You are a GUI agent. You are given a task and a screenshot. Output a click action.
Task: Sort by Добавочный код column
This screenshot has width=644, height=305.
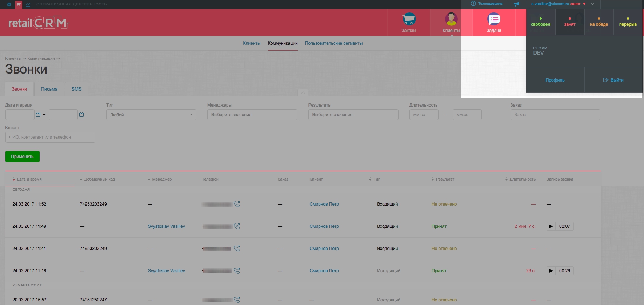(97, 179)
